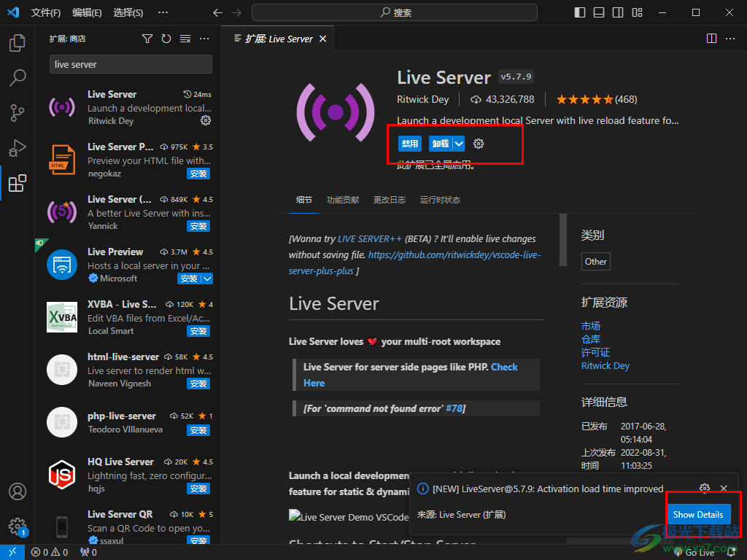Click the README vertical scrollbar thumb
The height and width of the screenshot is (560, 747).
coord(562,240)
